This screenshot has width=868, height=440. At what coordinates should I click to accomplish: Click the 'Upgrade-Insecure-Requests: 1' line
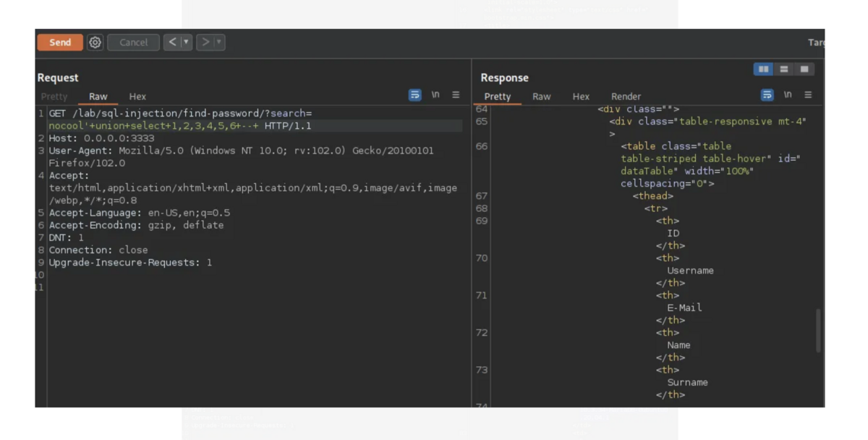click(130, 263)
